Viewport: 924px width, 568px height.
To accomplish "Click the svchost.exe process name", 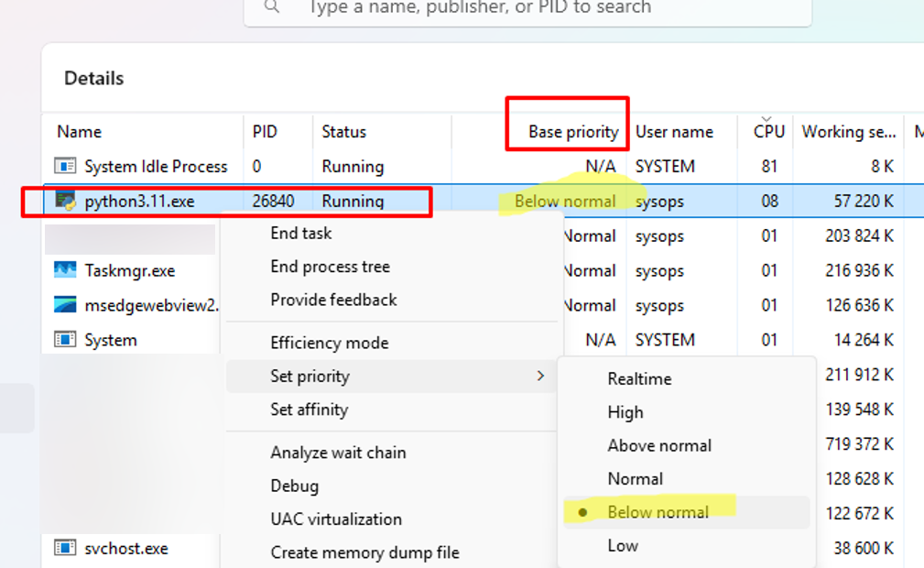I will (126, 549).
